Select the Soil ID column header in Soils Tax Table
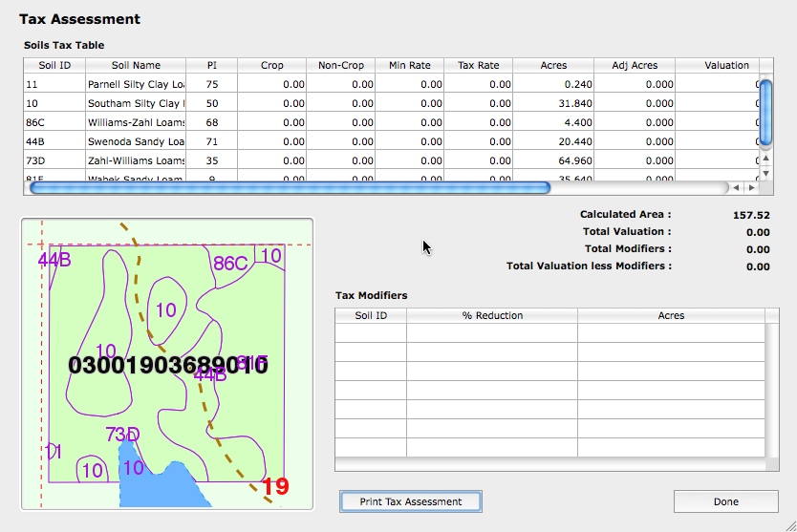This screenshot has height=532, width=797. (54, 65)
